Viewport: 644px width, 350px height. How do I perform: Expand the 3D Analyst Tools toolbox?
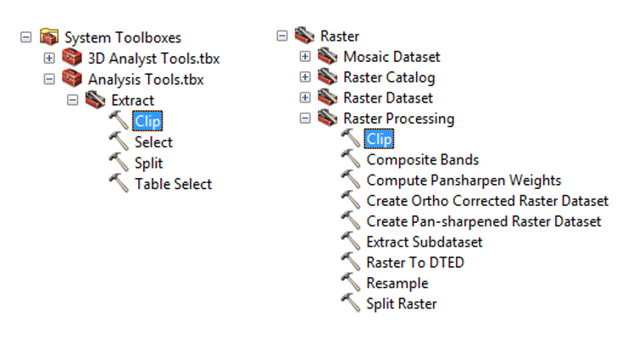(49, 58)
